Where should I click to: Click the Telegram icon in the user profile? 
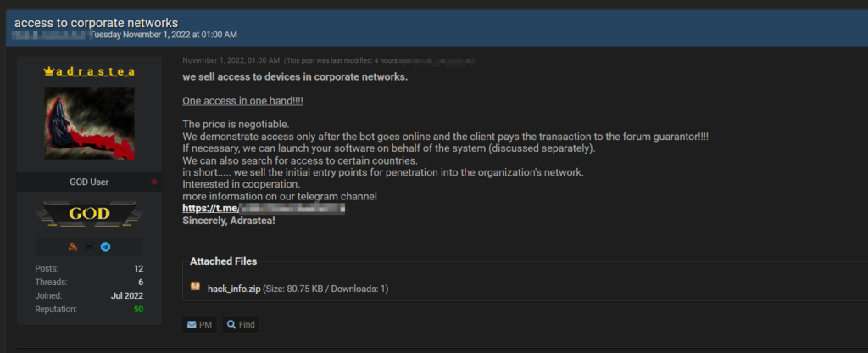[105, 247]
